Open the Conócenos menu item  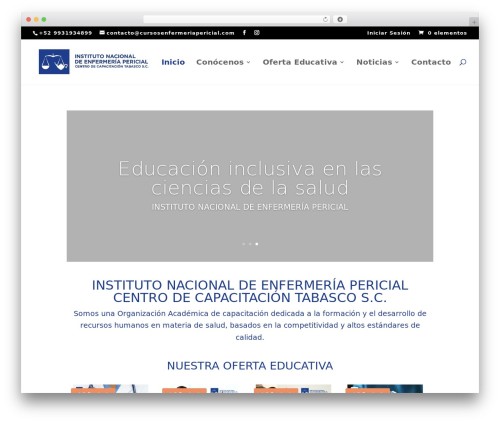pyautogui.click(x=220, y=62)
